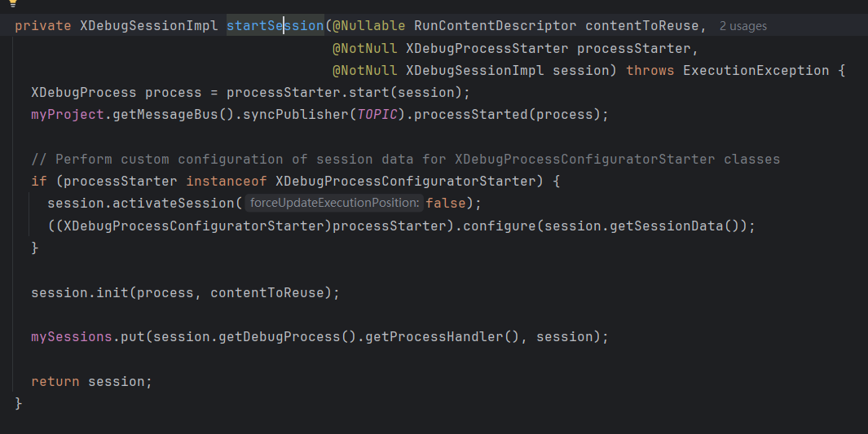Click the throws keyword
The height and width of the screenshot is (434, 868).
click(x=650, y=71)
